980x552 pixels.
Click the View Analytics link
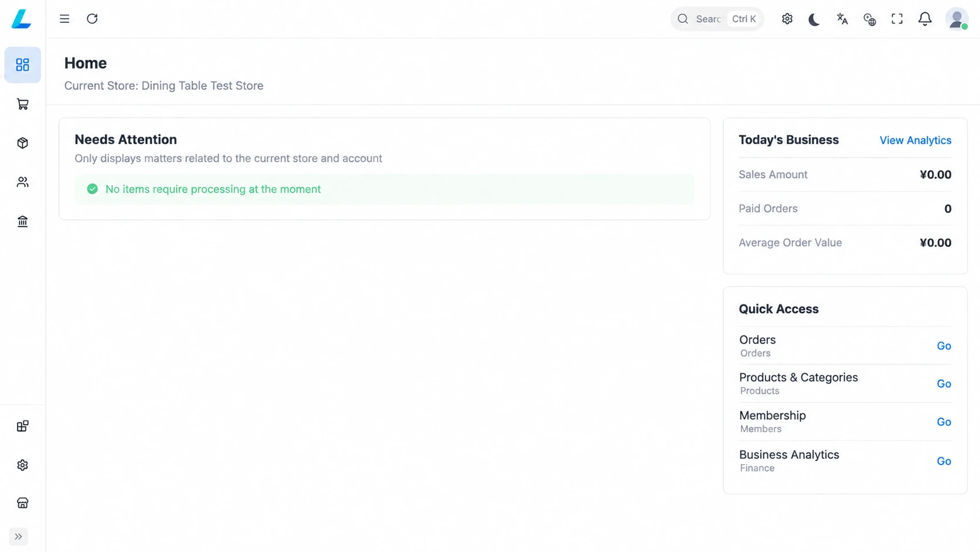point(915,140)
